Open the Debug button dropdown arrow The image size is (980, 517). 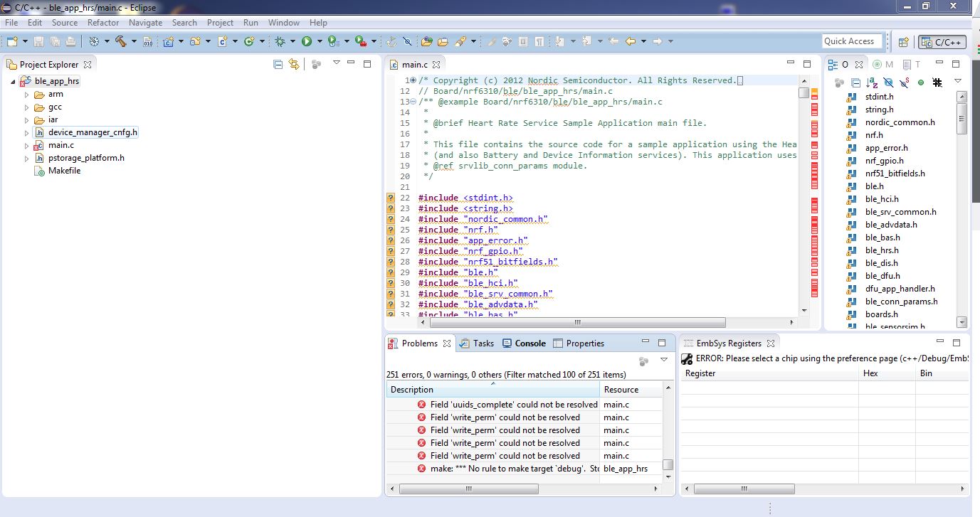(x=293, y=41)
